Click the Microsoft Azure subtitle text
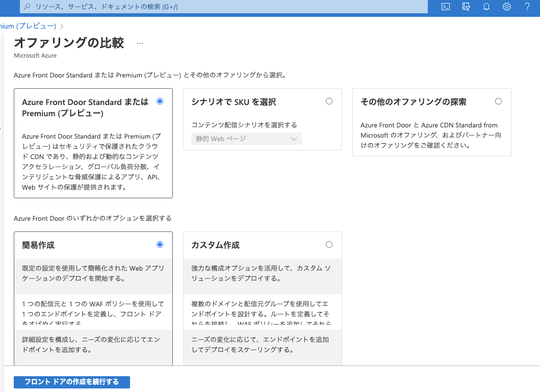This screenshot has height=392, width=540. click(x=35, y=56)
